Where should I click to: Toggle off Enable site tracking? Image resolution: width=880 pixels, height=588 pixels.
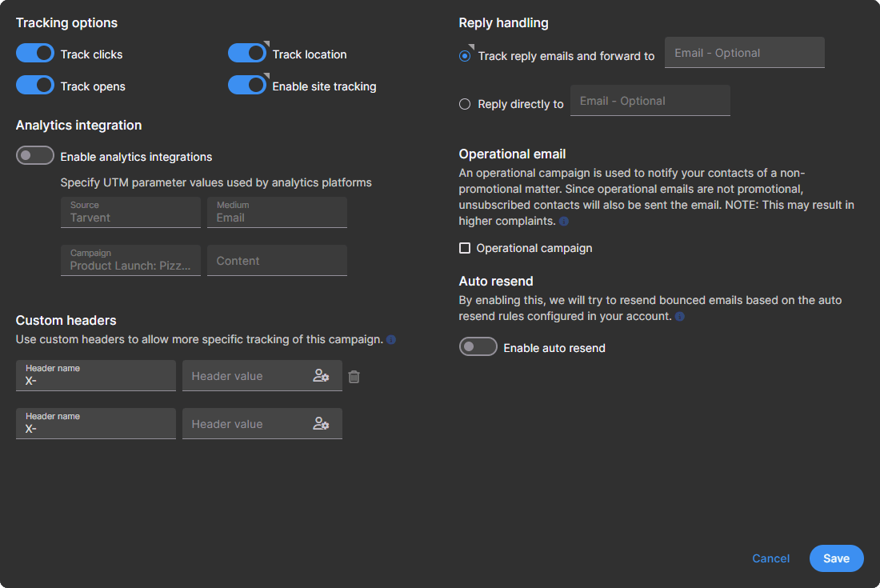248,86
